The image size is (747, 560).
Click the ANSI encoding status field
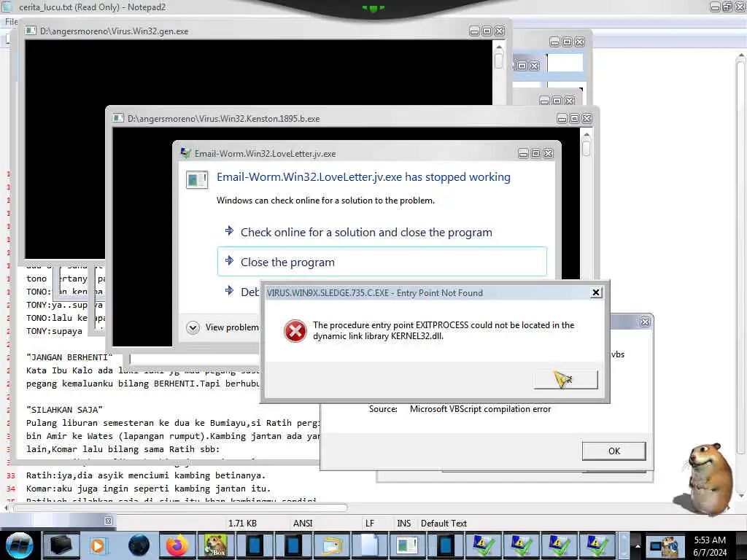(x=303, y=523)
